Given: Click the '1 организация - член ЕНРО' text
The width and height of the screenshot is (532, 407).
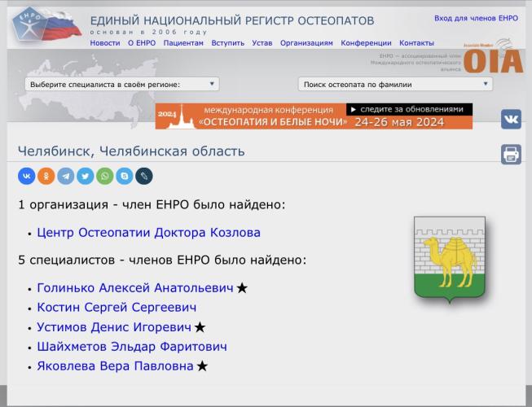Looking at the screenshot, I should click(x=152, y=204).
